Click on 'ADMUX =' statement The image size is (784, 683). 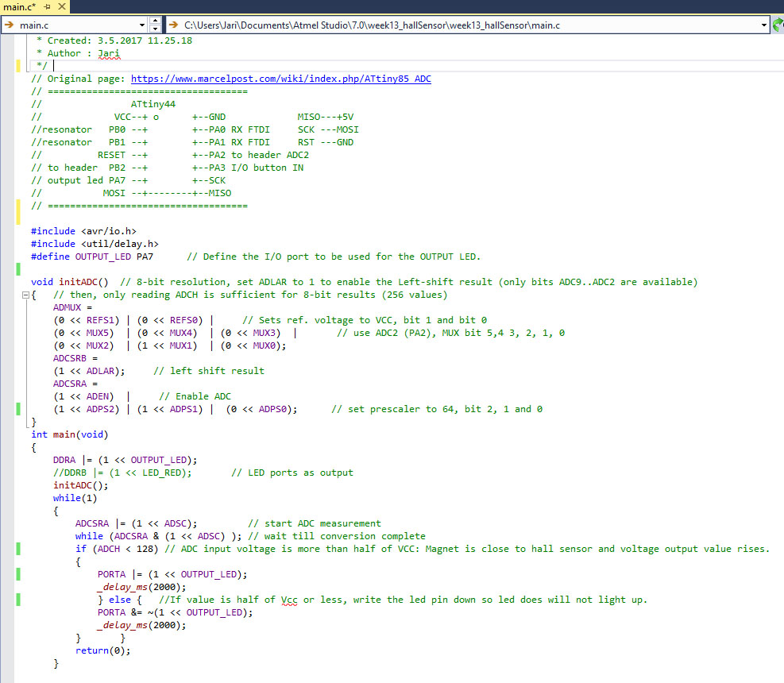(x=72, y=307)
